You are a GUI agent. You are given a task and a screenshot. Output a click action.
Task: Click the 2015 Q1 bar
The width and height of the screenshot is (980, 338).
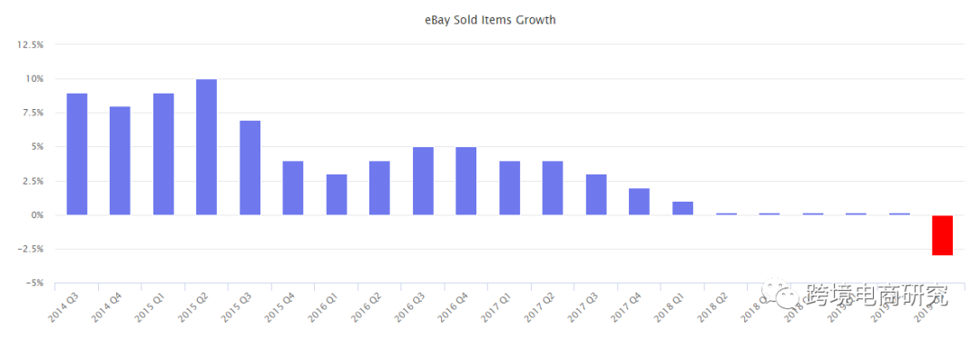click(x=163, y=154)
